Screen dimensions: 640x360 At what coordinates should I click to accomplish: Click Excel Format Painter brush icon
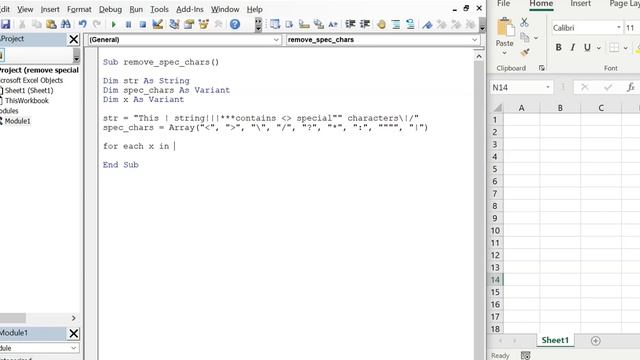525,52
